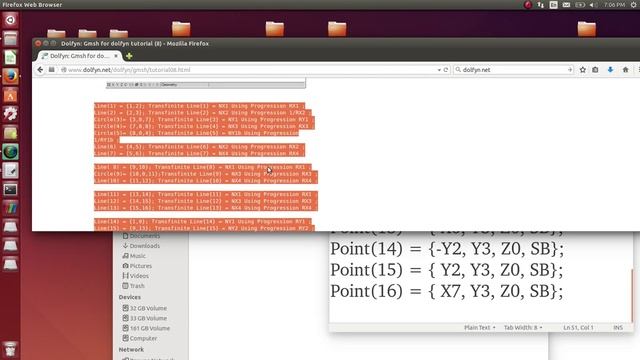This screenshot has height=360, width=640.
Task: Click the Circle(9)= {10,0,11} code line
Action: coord(206,174)
